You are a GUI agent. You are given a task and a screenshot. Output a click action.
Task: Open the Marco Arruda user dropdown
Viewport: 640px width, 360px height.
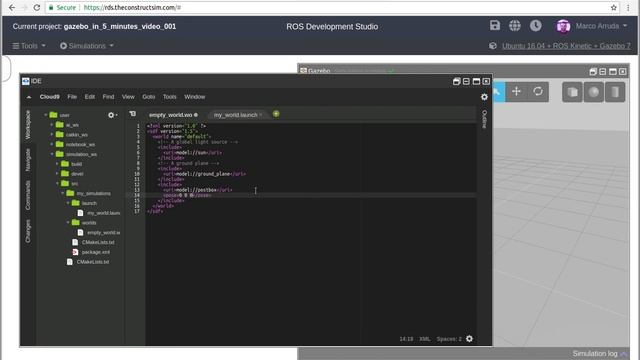point(601,26)
